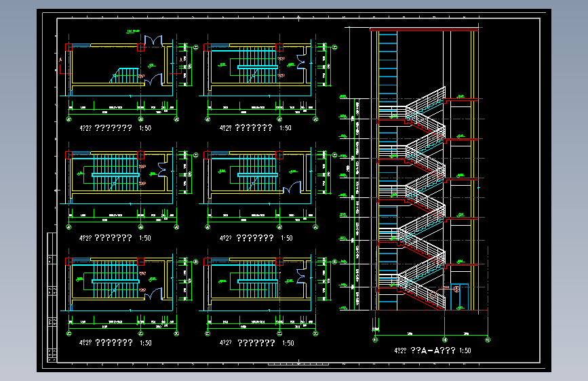Select the green annotation above the first plan
Screen dimensions: 588x381
(x=133, y=31)
